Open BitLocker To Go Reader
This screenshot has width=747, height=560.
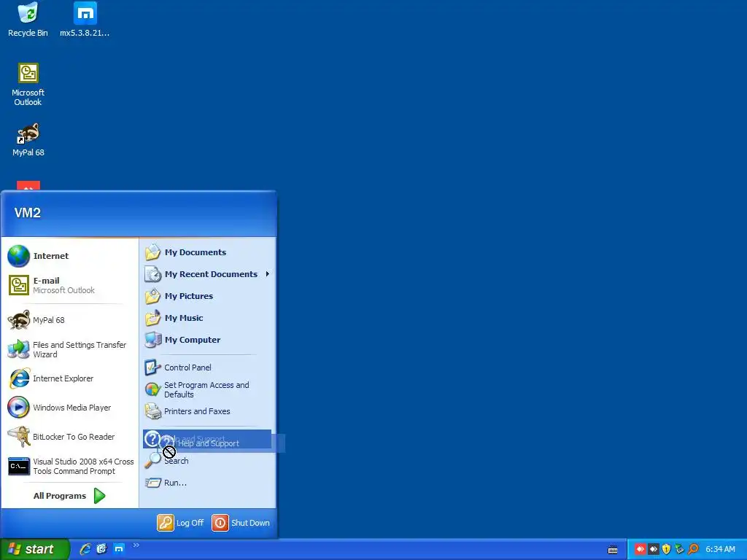click(x=69, y=437)
